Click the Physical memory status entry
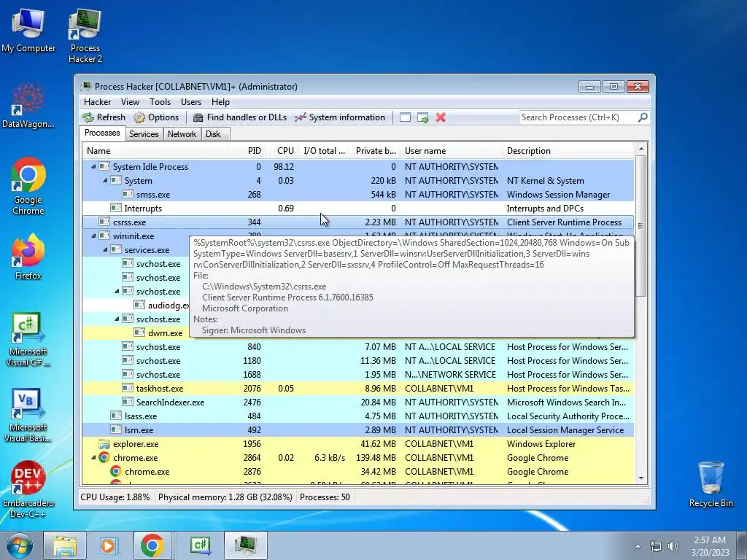 pos(225,497)
